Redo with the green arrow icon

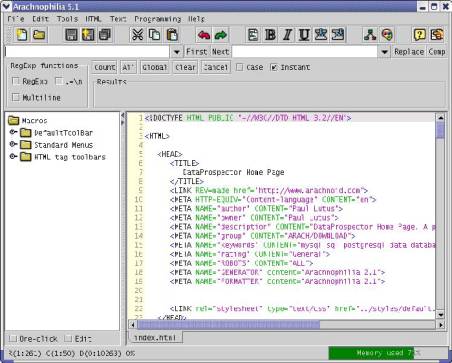(x=221, y=35)
